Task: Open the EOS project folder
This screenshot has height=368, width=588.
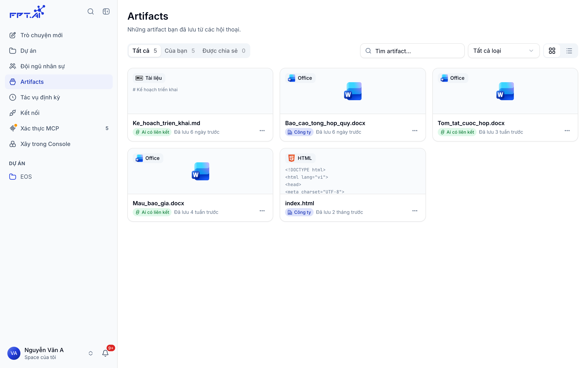Action: [59, 176]
